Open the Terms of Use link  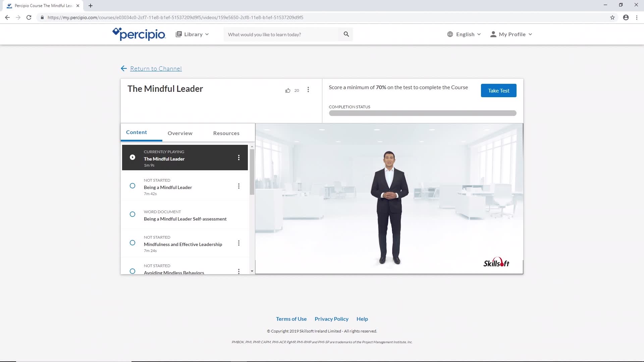[x=291, y=319]
